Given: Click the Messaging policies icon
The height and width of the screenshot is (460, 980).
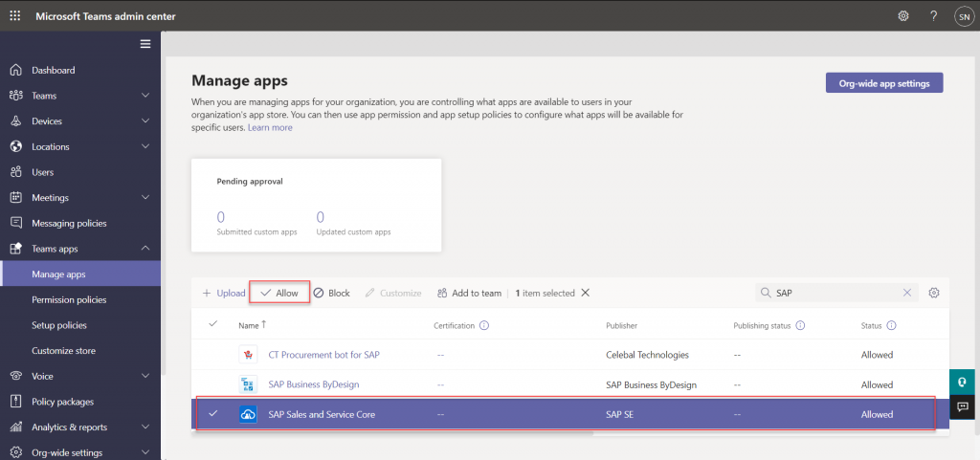Looking at the screenshot, I should pos(16,223).
